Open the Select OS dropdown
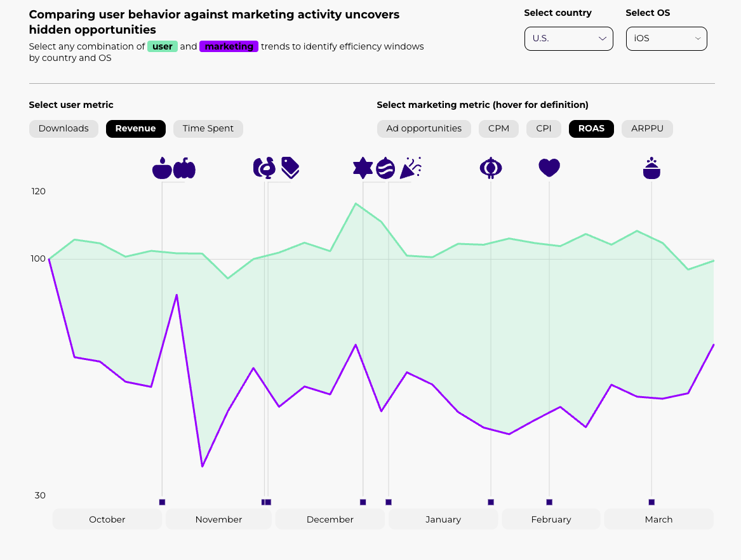 666,38
